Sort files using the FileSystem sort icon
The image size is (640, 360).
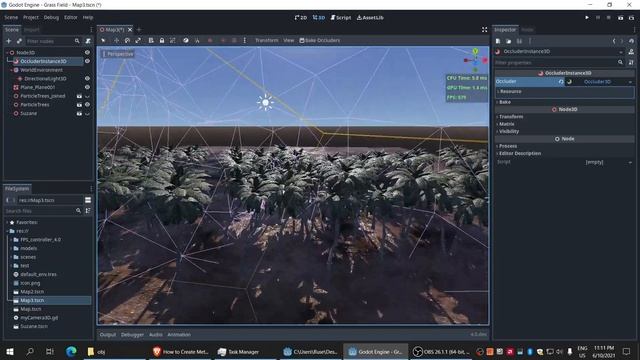point(88,211)
